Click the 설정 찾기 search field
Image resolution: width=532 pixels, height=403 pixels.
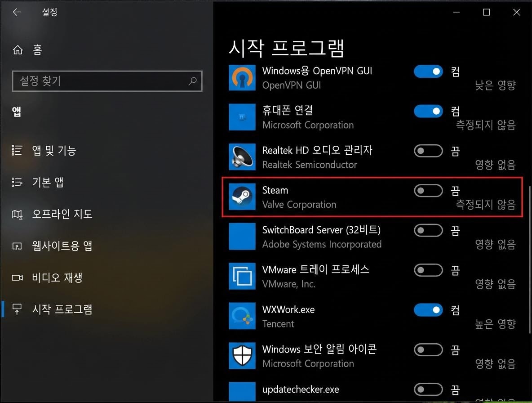coord(107,81)
